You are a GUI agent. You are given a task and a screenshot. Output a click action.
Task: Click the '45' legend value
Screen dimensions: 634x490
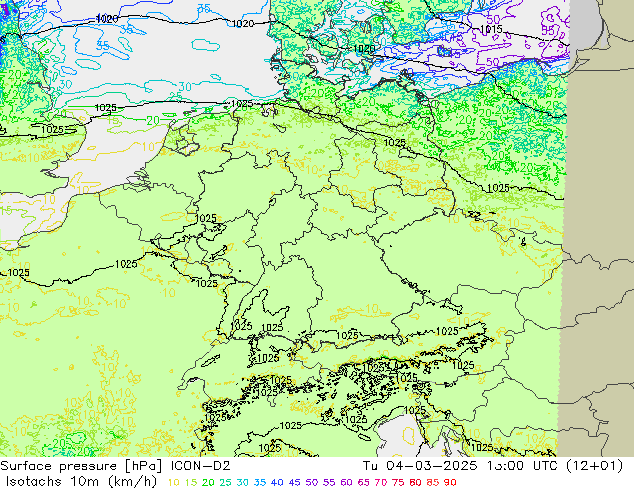(294, 482)
